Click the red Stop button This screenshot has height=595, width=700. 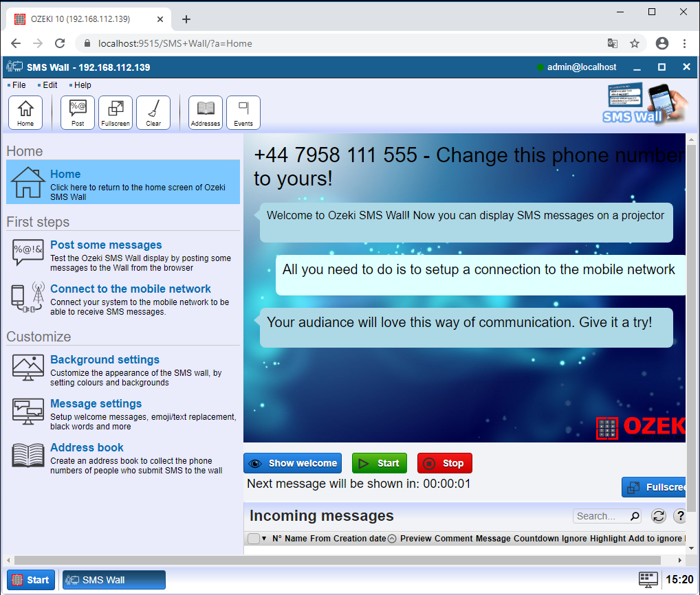pos(445,463)
